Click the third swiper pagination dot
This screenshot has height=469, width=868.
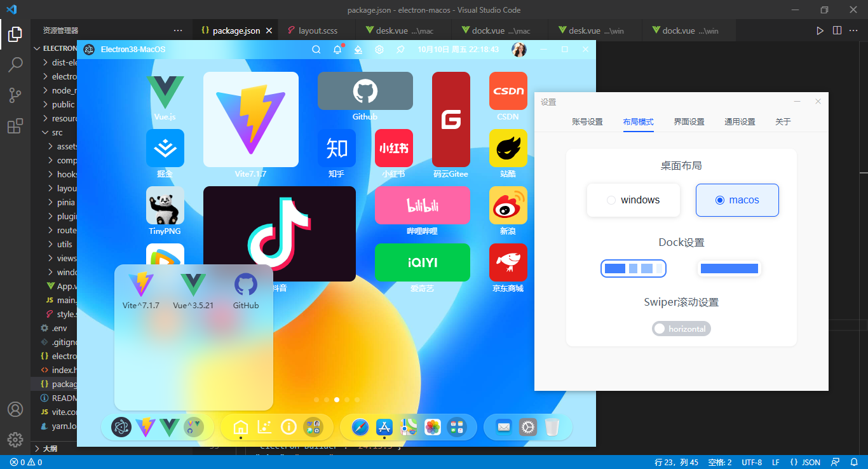click(x=336, y=400)
